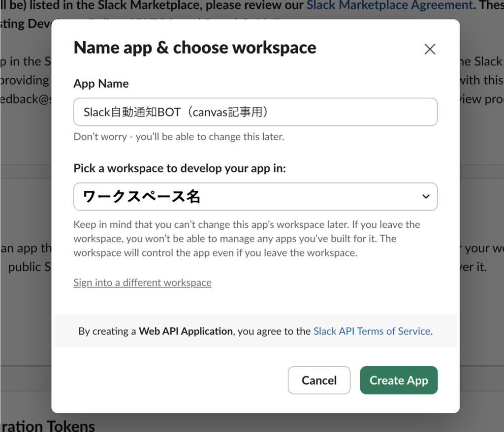Open the Slack API Terms of Service link
The height and width of the screenshot is (432, 504).
point(372,331)
